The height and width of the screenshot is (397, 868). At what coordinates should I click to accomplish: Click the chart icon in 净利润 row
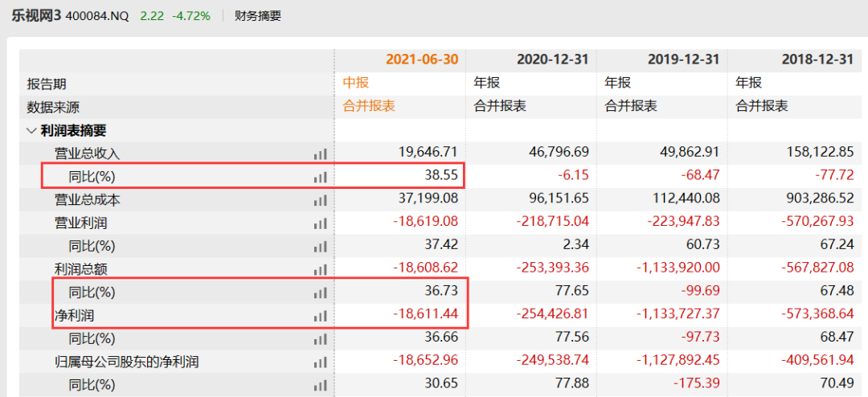click(320, 316)
